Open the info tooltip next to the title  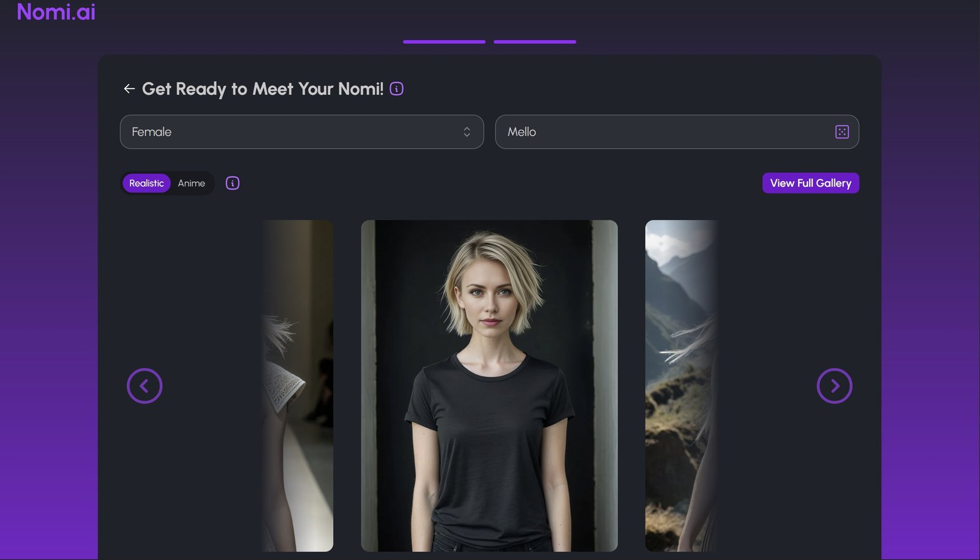(x=396, y=89)
